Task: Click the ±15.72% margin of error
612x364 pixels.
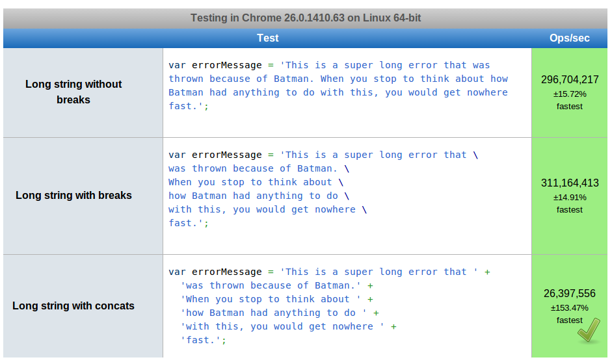Action: tap(570, 94)
